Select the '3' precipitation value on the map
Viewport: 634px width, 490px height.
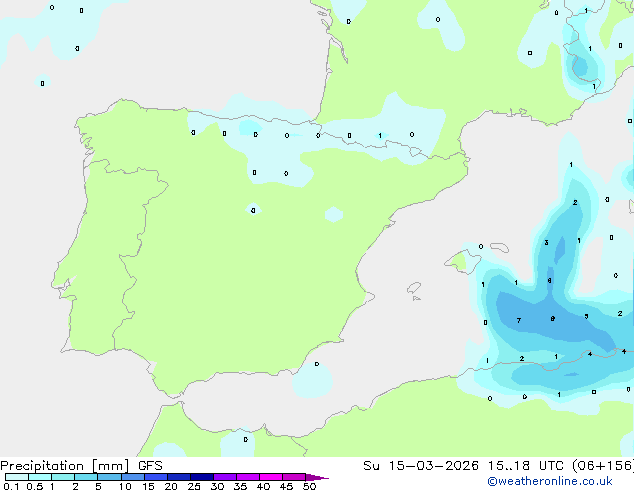click(x=546, y=243)
